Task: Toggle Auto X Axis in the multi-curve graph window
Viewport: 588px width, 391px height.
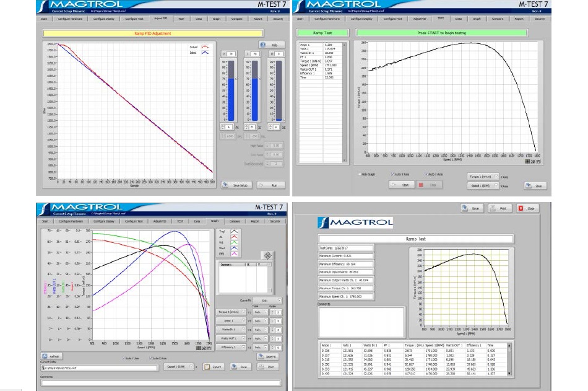Action: [x=151, y=358]
